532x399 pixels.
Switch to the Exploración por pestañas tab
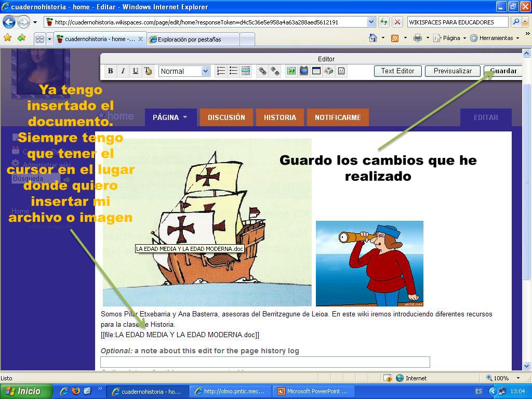coord(194,39)
